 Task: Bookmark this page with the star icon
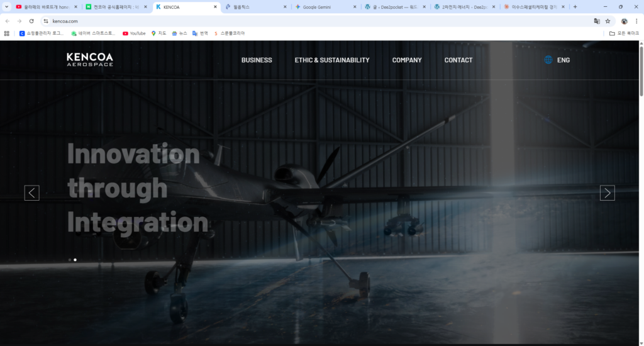[x=608, y=21]
